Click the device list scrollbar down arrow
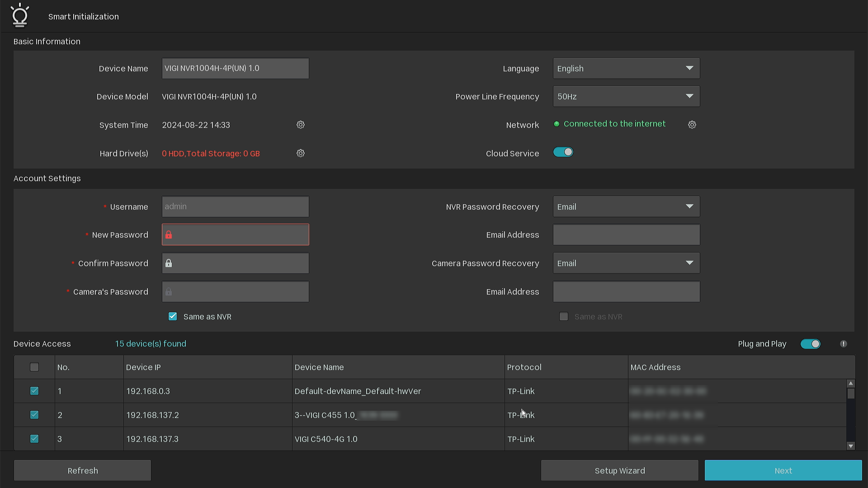The image size is (868, 488). (851, 446)
